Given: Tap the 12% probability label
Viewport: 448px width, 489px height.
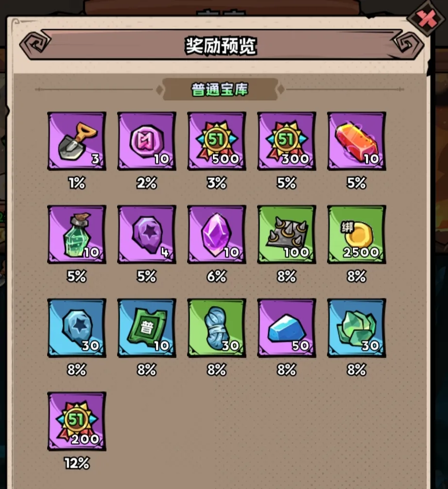Looking at the screenshot, I should click(x=77, y=463).
